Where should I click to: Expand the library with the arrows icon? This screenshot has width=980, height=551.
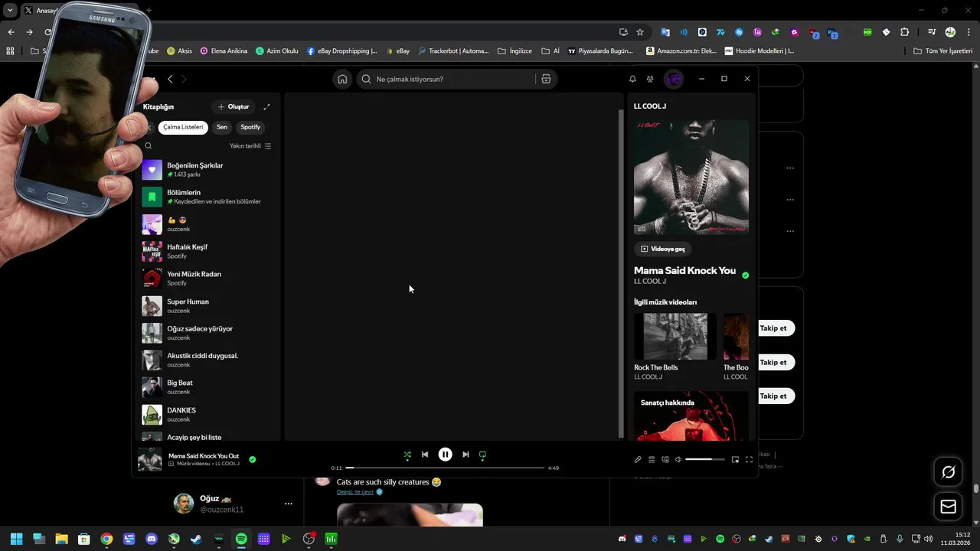266,107
